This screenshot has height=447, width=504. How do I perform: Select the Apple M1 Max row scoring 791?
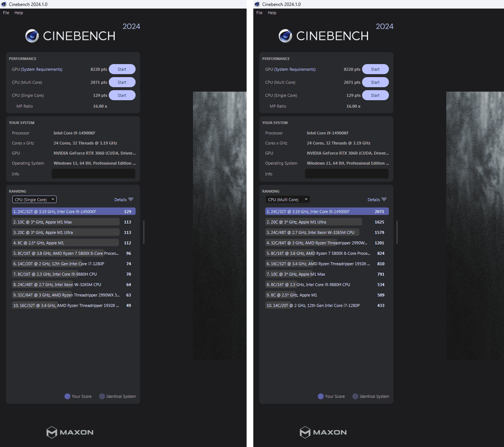coord(327,274)
